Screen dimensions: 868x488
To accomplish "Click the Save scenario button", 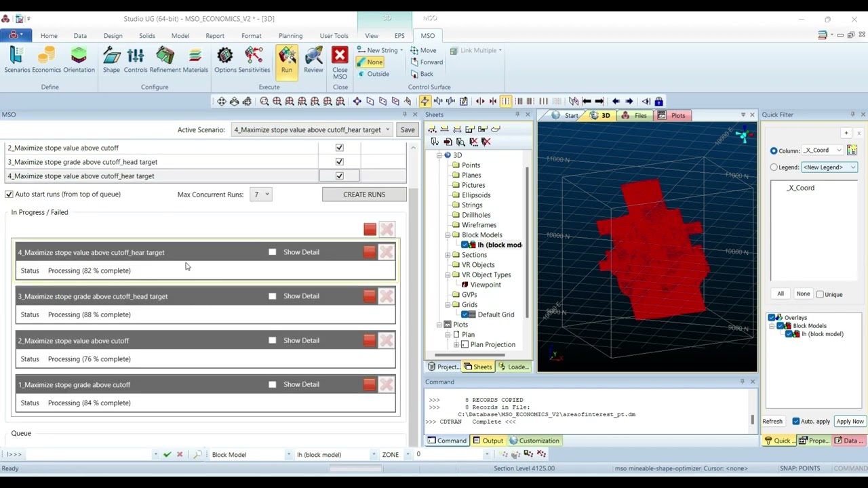I will (408, 129).
